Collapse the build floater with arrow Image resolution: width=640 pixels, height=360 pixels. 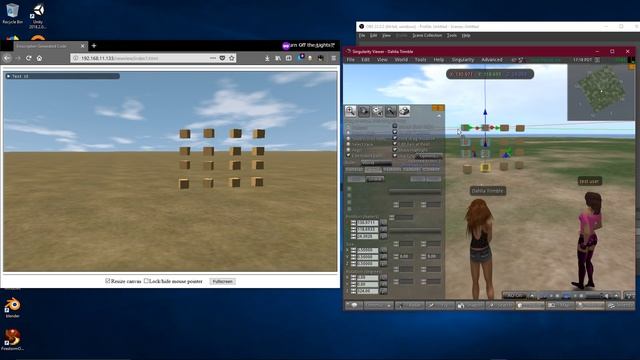439,116
